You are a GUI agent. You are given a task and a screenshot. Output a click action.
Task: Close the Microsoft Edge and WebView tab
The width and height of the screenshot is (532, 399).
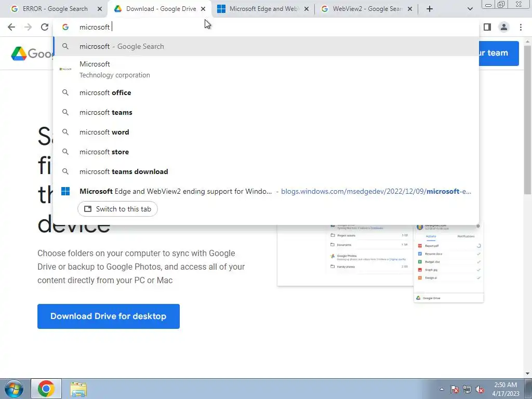click(x=307, y=9)
